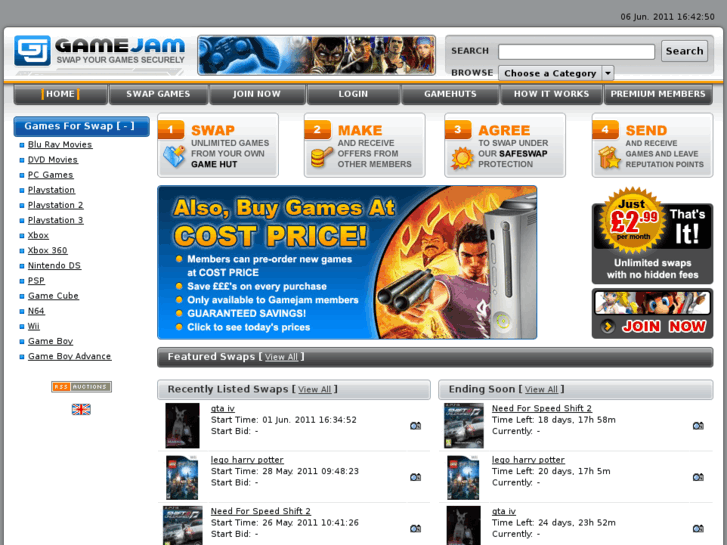
Task: Click the camera icon for recently listed gta iv
Action: (415, 425)
